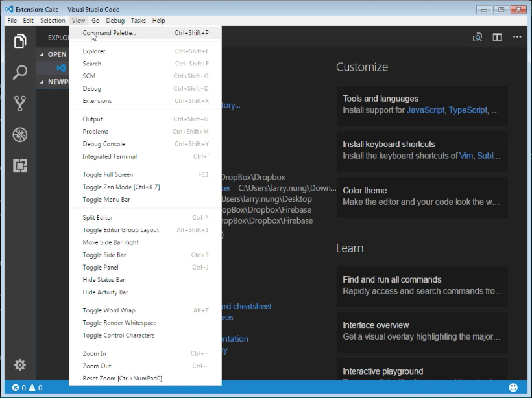Screen dimensions: 532x398
Task: Click the feedback smiley icon
Action: pos(513,387)
